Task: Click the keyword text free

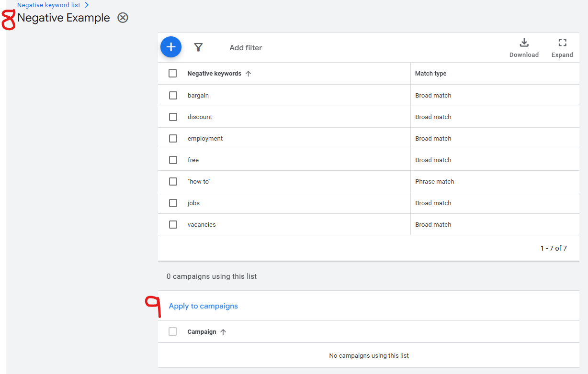Action: [x=193, y=160]
